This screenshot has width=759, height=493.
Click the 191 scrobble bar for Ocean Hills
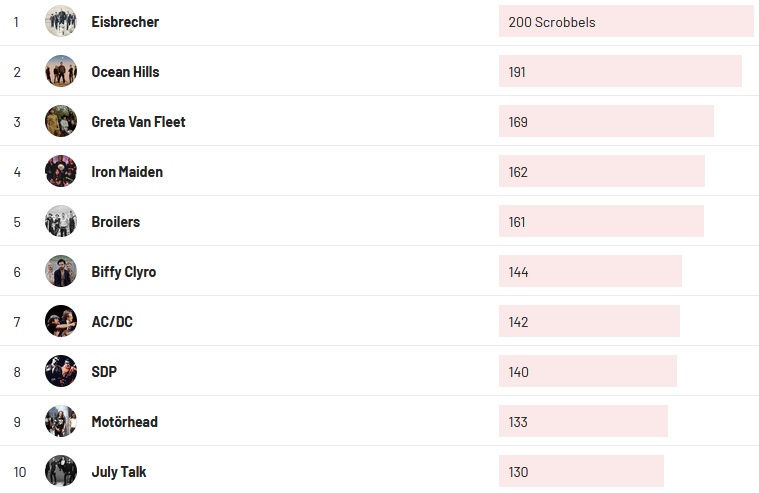coord(620,71)
